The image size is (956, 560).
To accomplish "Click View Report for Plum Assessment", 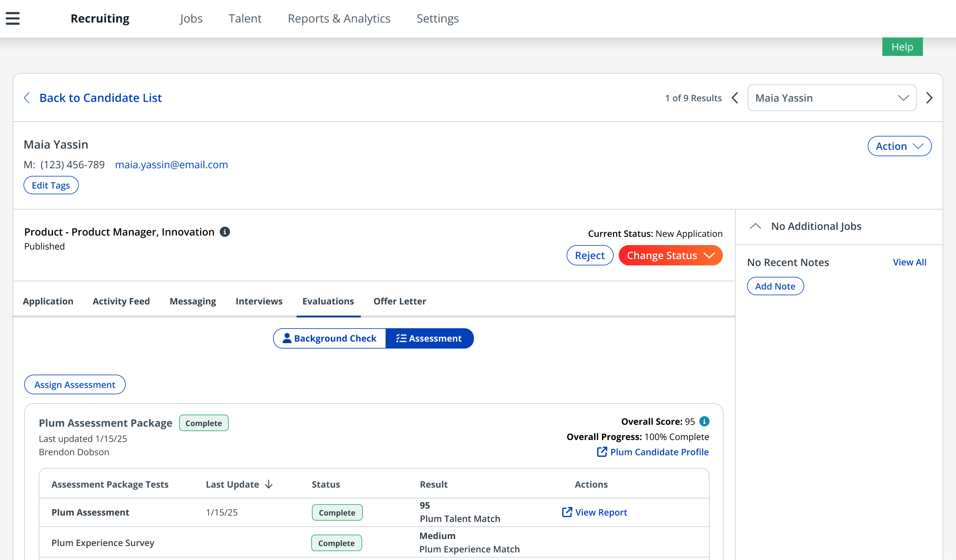I will 601,512.
